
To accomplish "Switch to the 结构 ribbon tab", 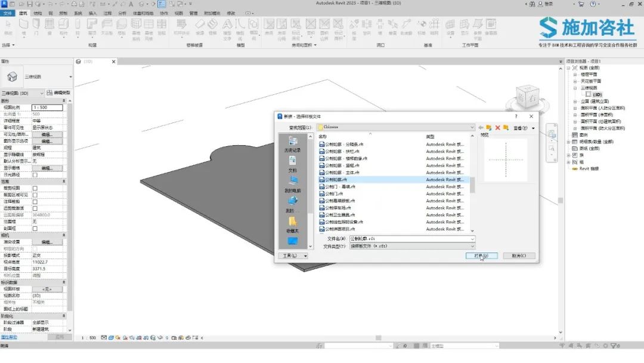I will tap(38, 13).
